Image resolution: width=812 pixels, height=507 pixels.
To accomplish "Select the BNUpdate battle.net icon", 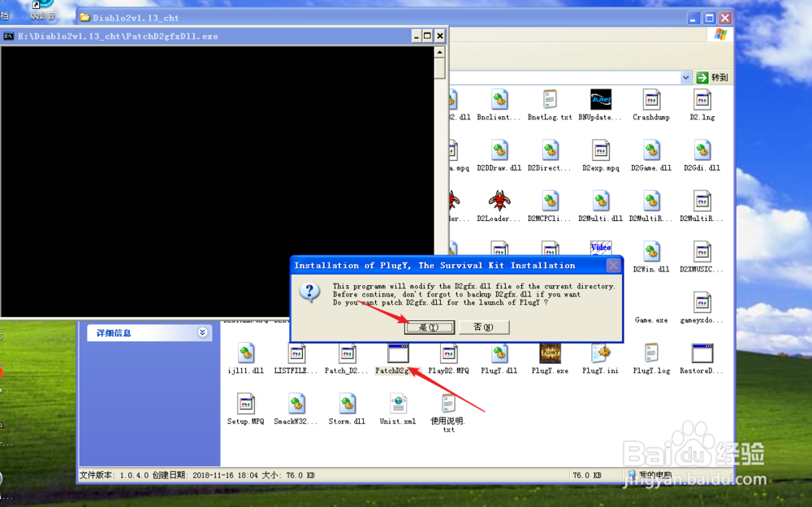I will 601,100.
